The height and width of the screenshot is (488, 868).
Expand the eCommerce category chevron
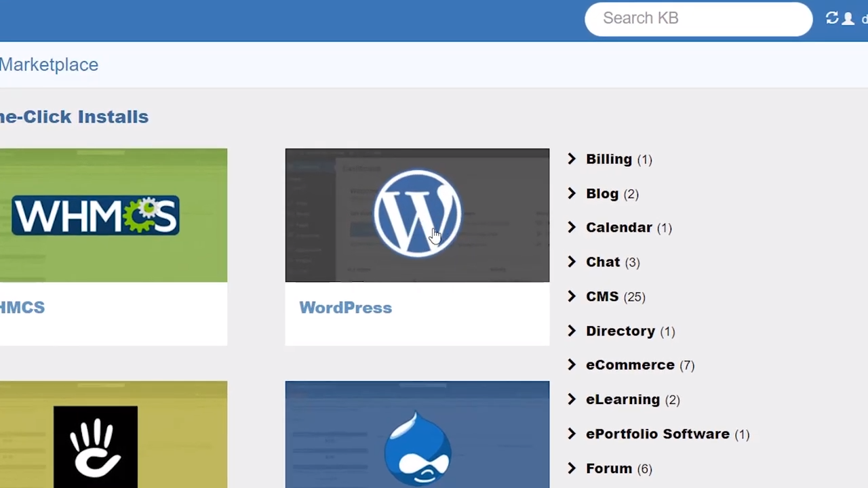pos(572,365)
